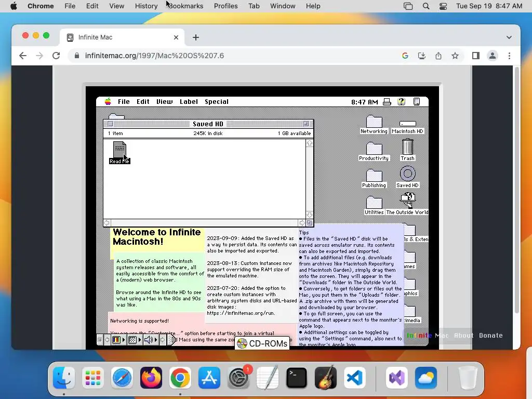The width and height of the screenshot is (532, 399).
Task: Click the Control Strip monitor color depth module
Action: click(119, 340)
